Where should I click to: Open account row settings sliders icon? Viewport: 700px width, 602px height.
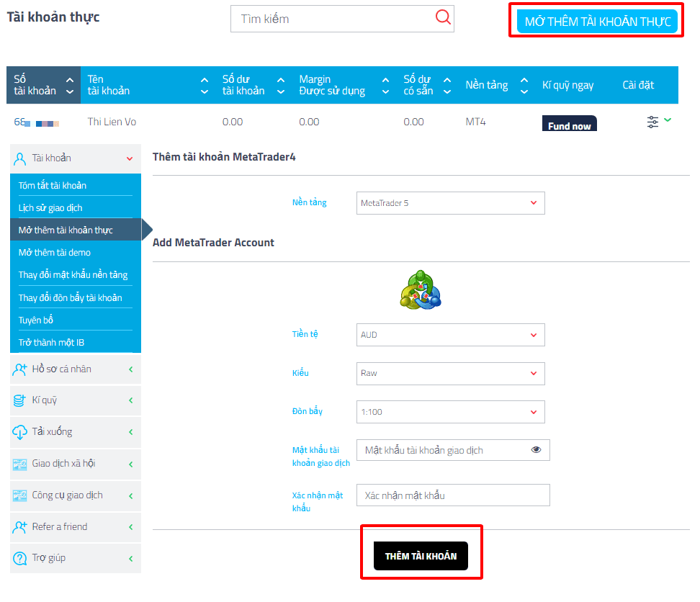click(652, 122)
